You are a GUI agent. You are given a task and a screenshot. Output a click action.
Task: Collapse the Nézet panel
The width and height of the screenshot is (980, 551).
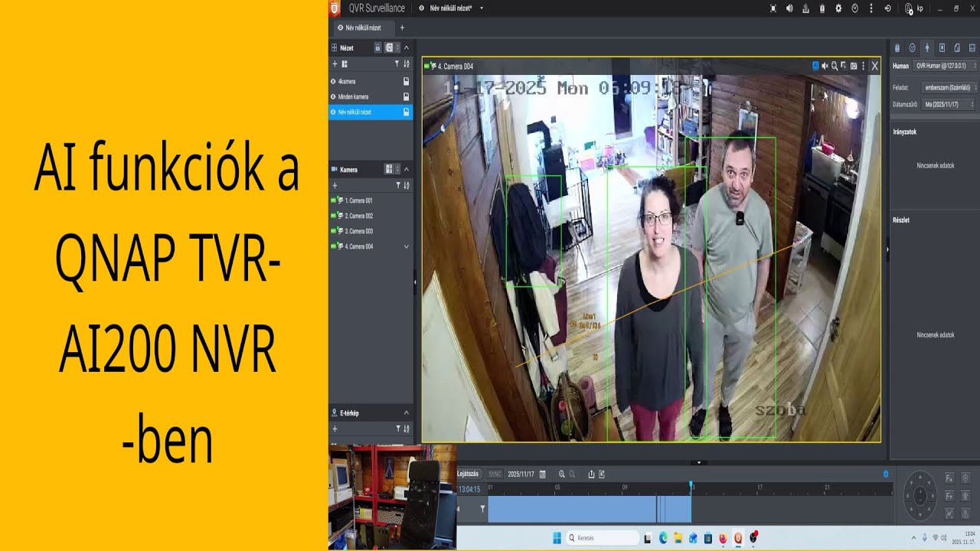(407, 47)
